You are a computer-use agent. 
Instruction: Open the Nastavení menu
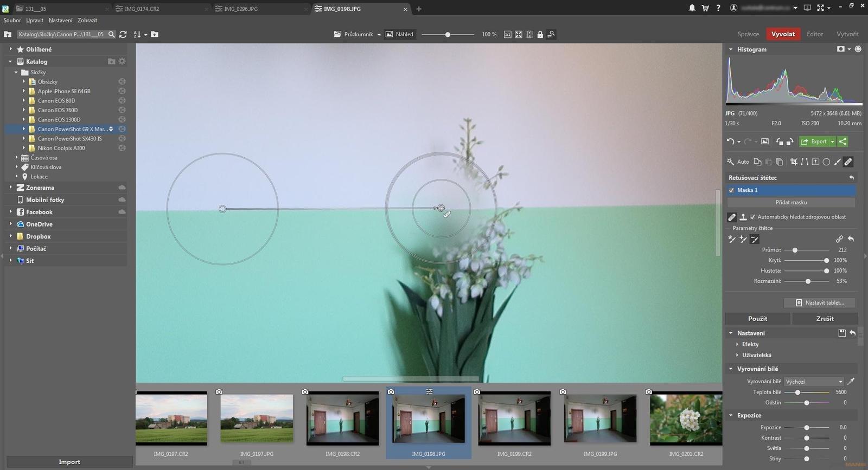click(60, 20)
